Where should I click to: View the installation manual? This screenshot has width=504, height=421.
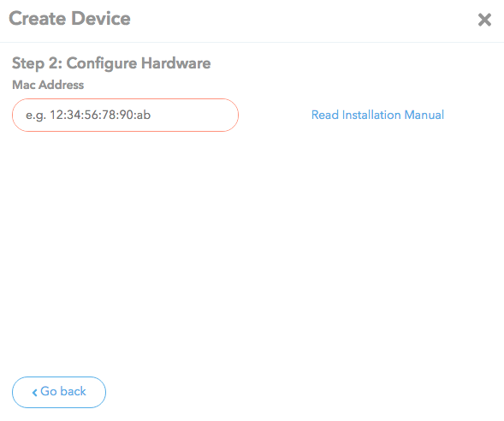point(377,115)
